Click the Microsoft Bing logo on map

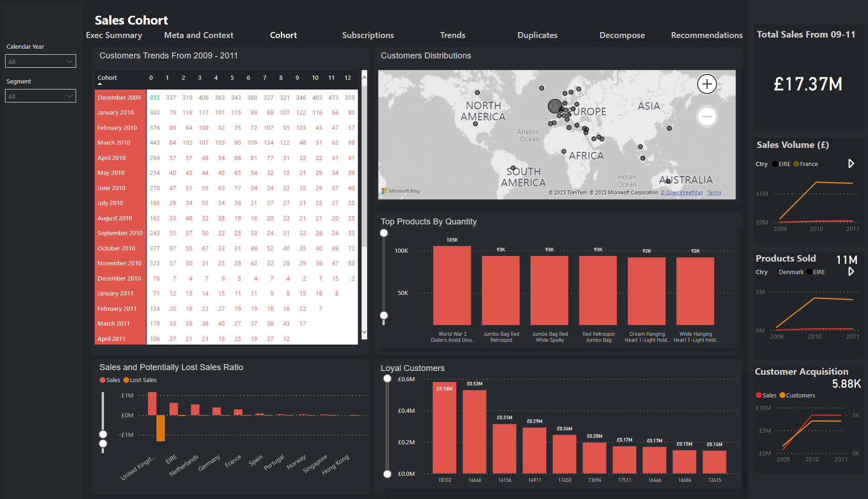pos(400,191)
